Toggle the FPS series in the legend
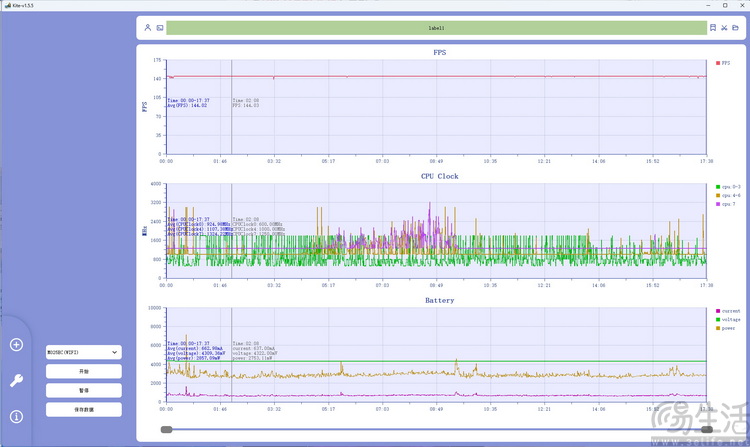The width and height of the screenshot is (750, 447). 723,63
